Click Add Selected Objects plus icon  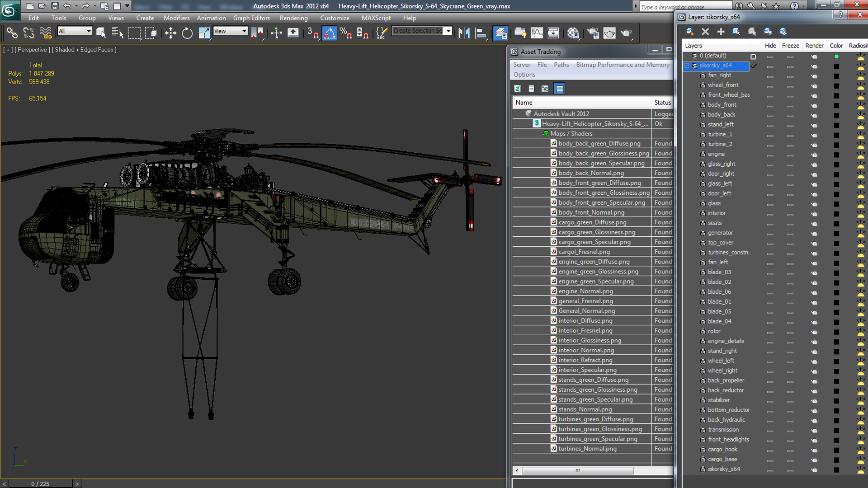721,31
